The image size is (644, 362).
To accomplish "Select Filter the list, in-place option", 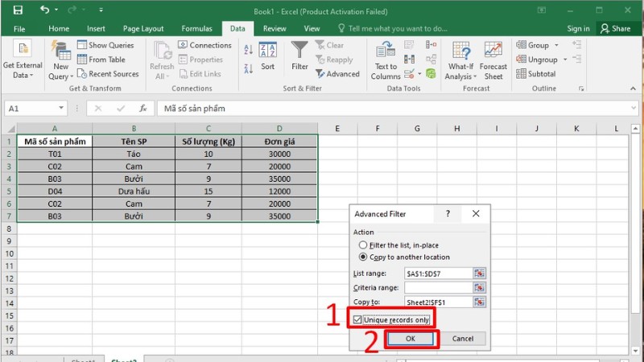I will point(363,245).
